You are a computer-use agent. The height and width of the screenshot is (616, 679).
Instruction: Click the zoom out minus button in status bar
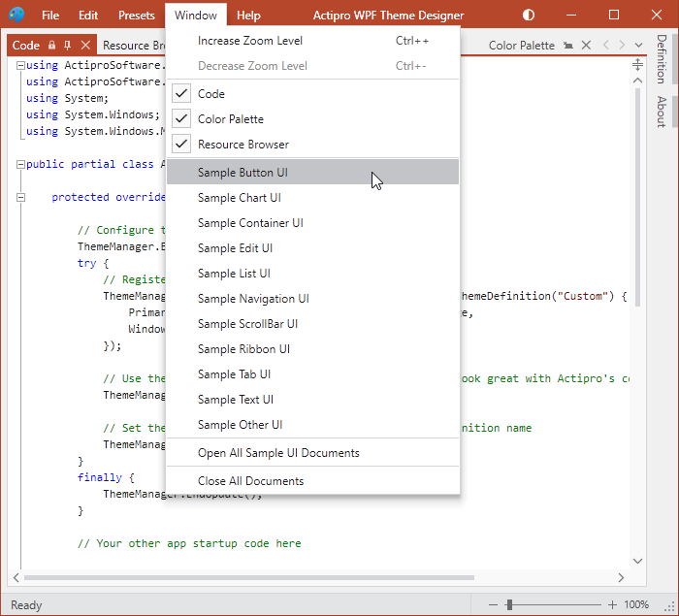(493, 604)
